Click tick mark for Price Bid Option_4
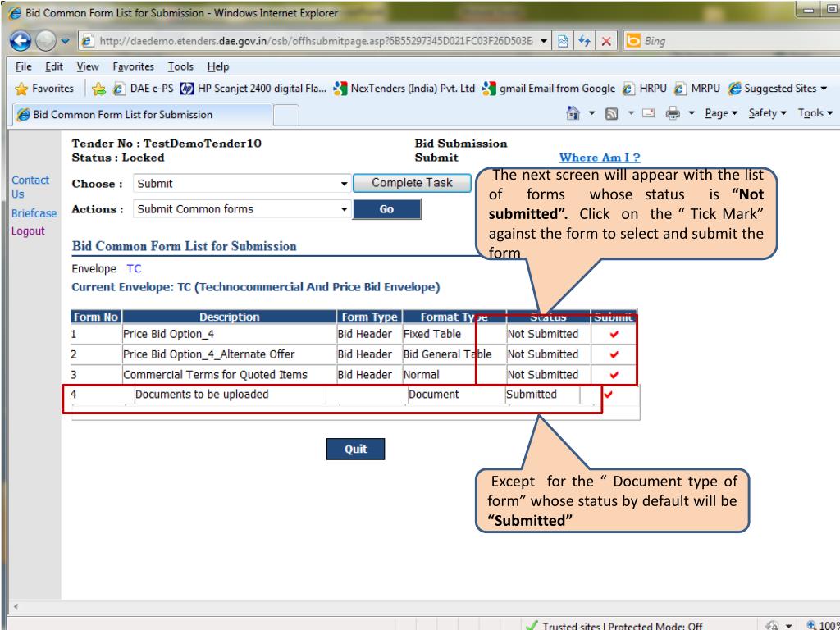Viewport: 840px width, 630px height. point(614,335)
